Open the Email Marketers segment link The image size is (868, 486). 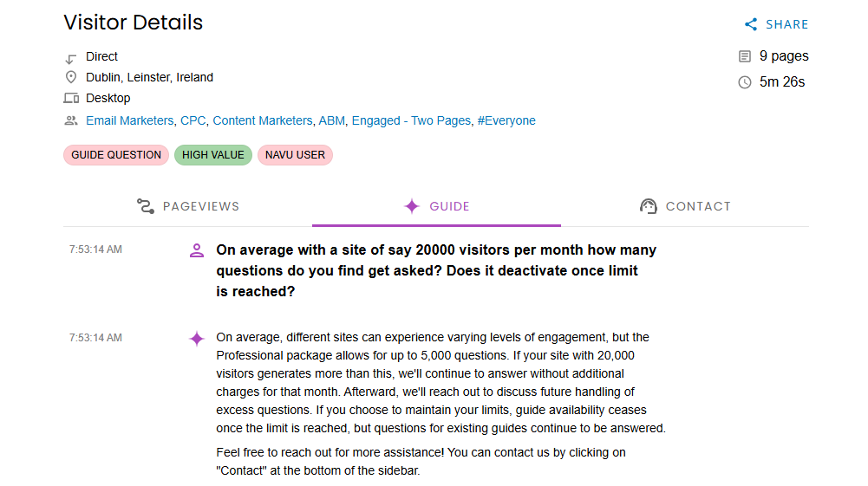pyautogui.click(x=130, y=121)
